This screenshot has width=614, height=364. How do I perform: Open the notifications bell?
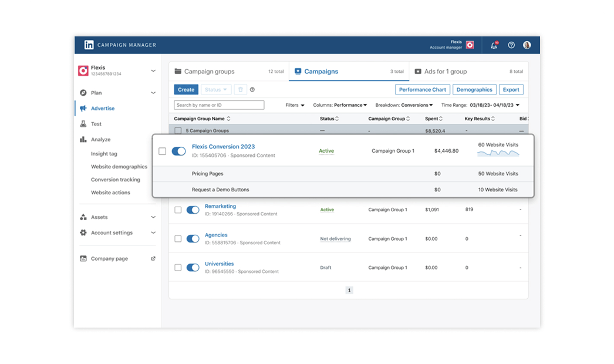(494, 45)
